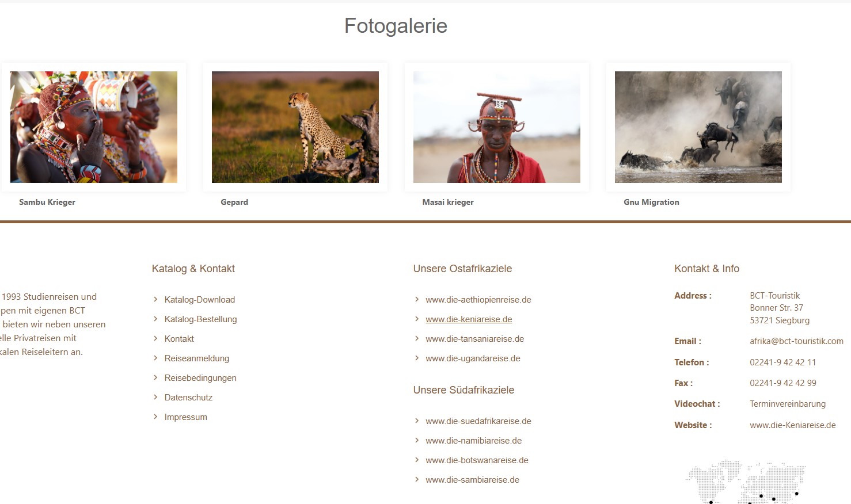Click the chevron beside Katalog-Download
The image size is (851, 504).
point(155,299)
